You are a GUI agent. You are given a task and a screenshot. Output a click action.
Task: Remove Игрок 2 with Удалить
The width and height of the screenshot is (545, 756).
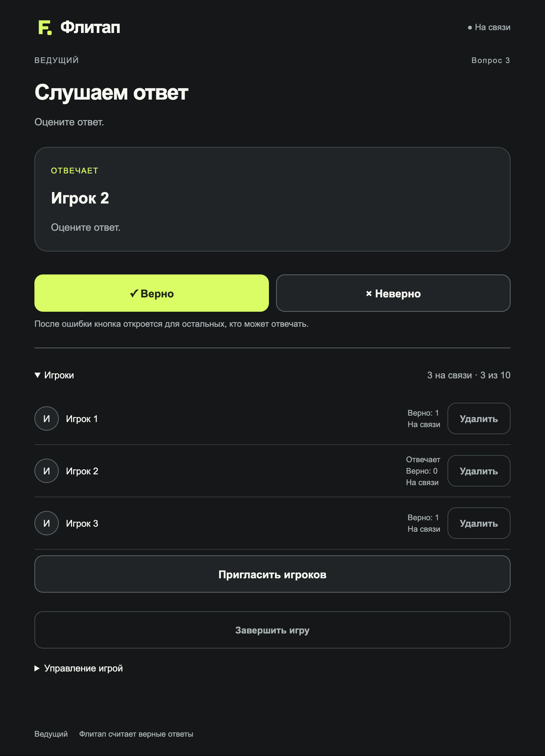(479, 471)
